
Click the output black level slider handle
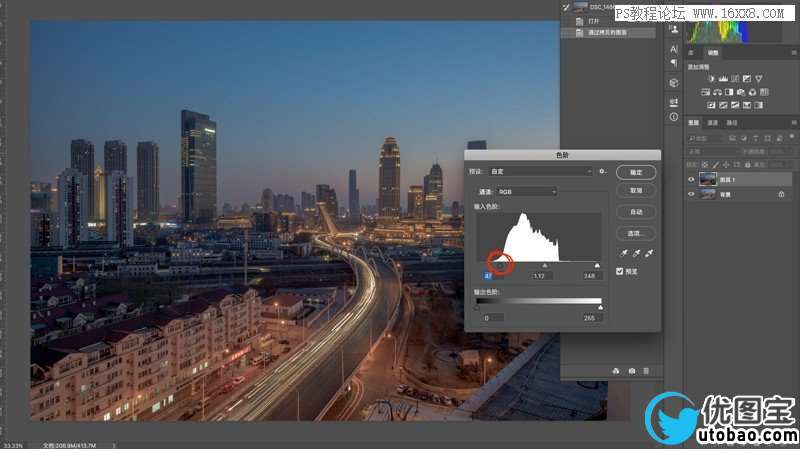(x=477, y=308)
